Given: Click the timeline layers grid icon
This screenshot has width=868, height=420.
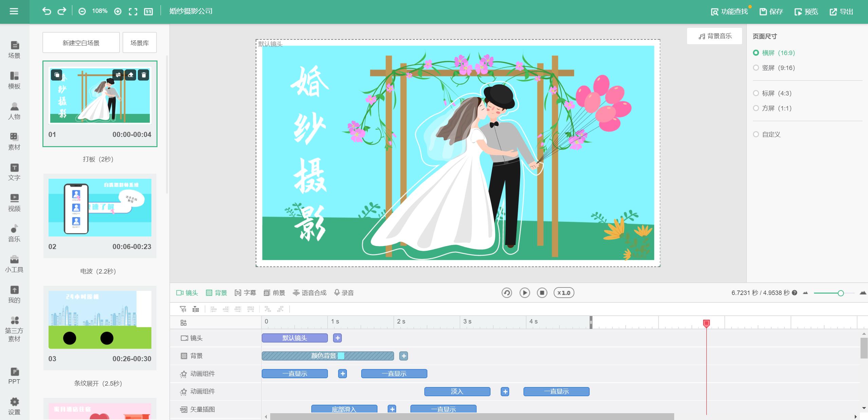Looking at the screenshot, I should coord(184,322).
